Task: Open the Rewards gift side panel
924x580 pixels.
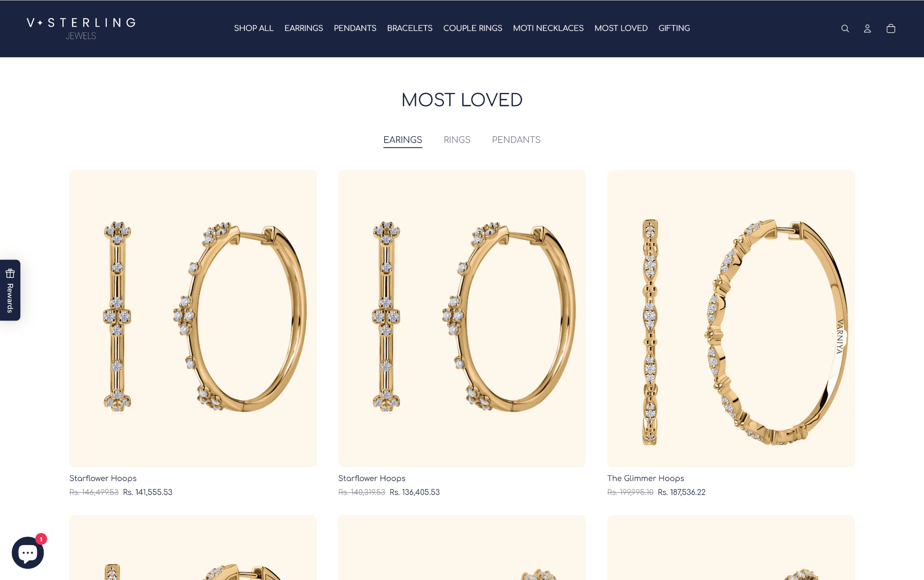Action: (10, 290)
